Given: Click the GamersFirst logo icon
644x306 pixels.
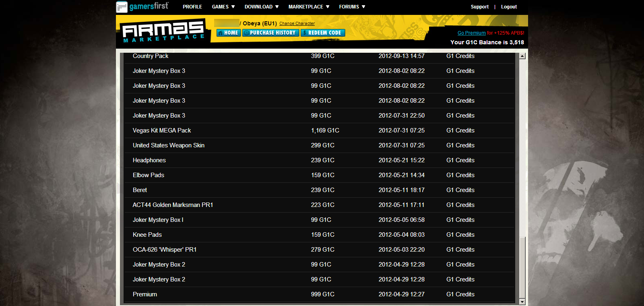Looking at the screenshot, I should point(122,7).
